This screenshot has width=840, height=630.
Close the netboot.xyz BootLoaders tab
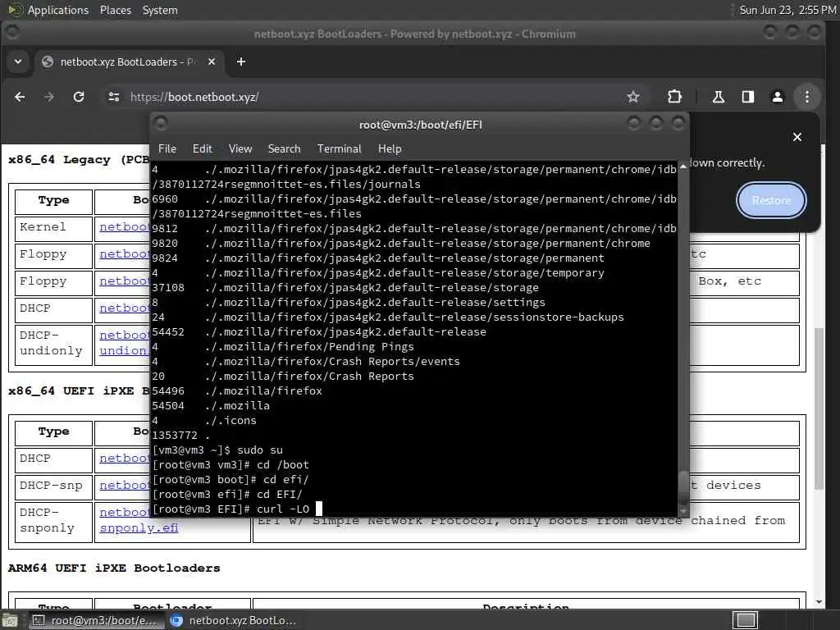pyautogui.click(x=212, y=62)
